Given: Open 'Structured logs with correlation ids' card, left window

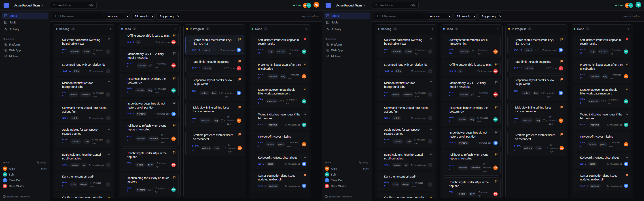Looking at the screenshot, I should 84,68.
